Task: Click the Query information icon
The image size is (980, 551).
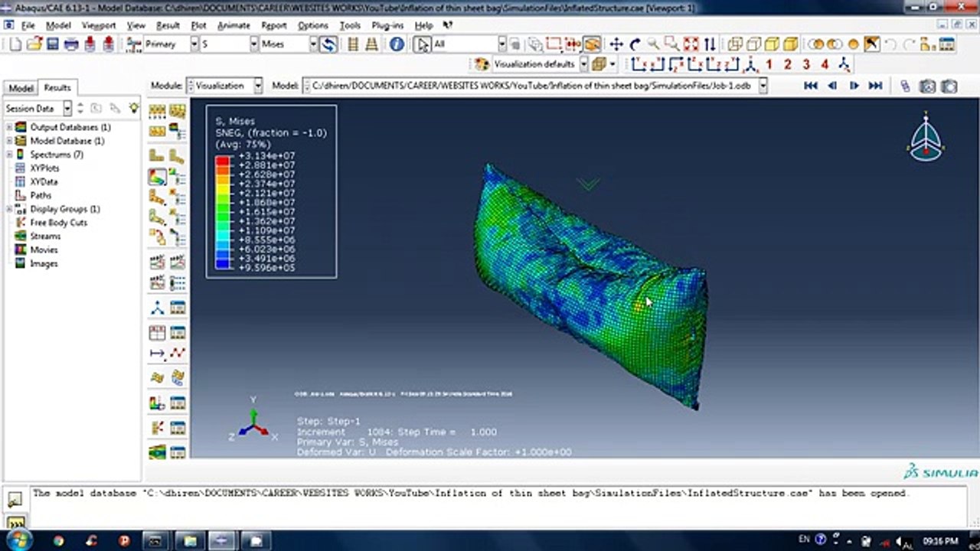Action: pos(397,44)
